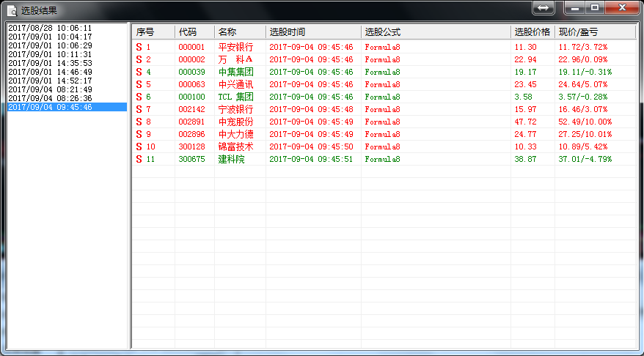Click stock code 000063
644x356 pixels.
coord(191,84)
